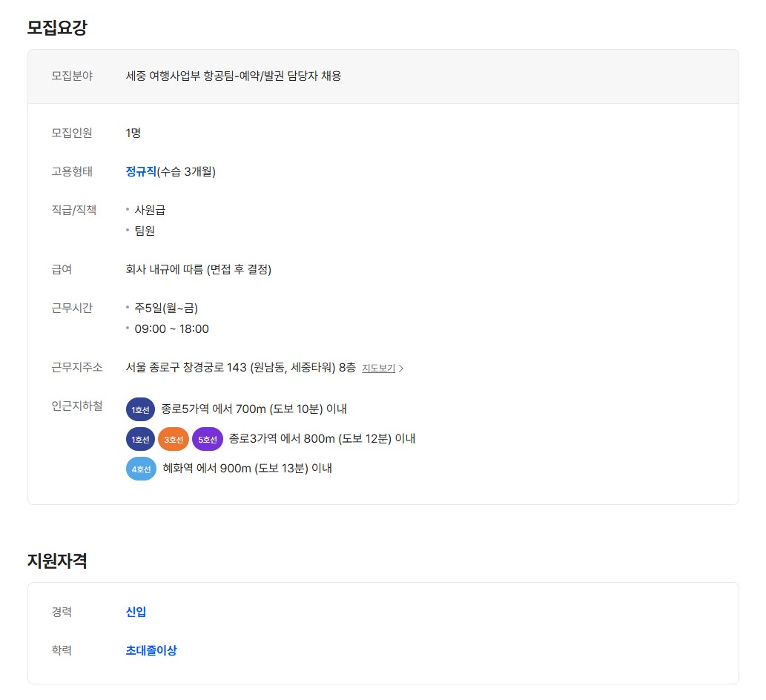
Task: Select the orange 3호선 subway badge
Action: click(x=173, y=439)
